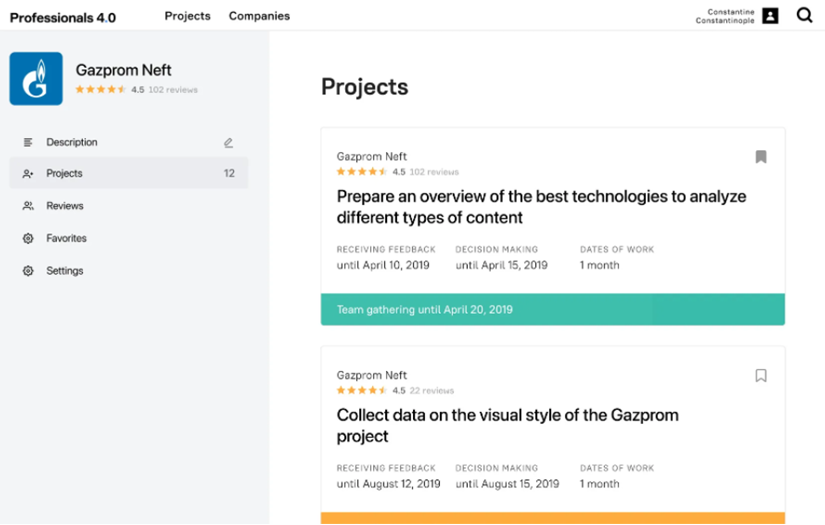The height and width of the screenshot is (525, 825).
Task: Click the orange status bar on second card
Action: pos(553,519)
